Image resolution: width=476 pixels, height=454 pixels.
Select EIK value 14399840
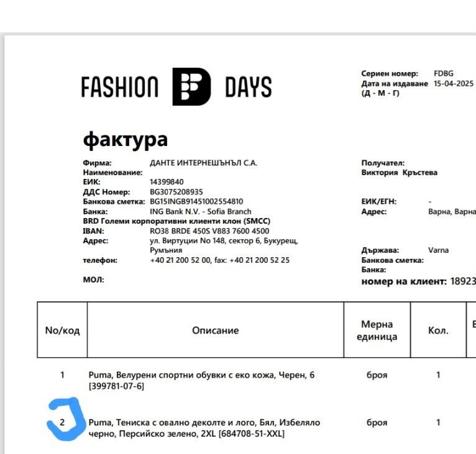pyautogui.click(x=167, y=182)
